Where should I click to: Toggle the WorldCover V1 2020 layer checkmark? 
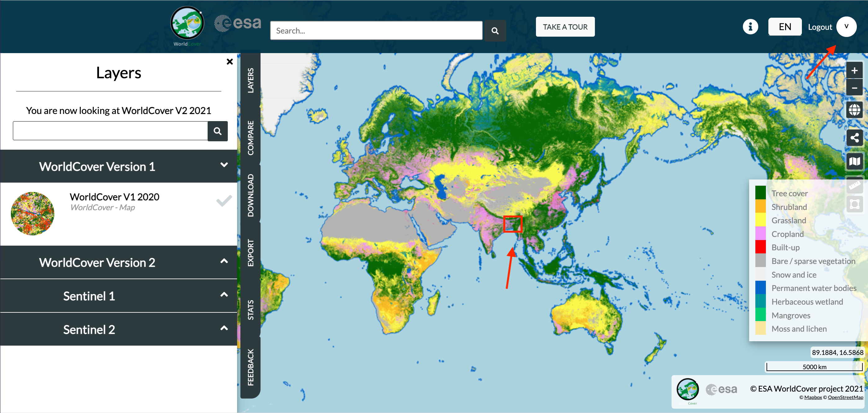[x=224, y=201]
